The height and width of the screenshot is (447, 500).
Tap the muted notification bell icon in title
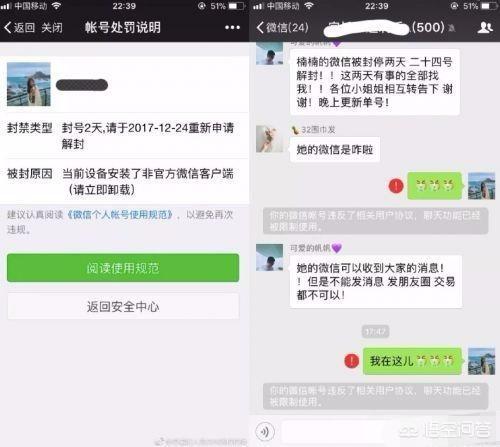point(452,28)
